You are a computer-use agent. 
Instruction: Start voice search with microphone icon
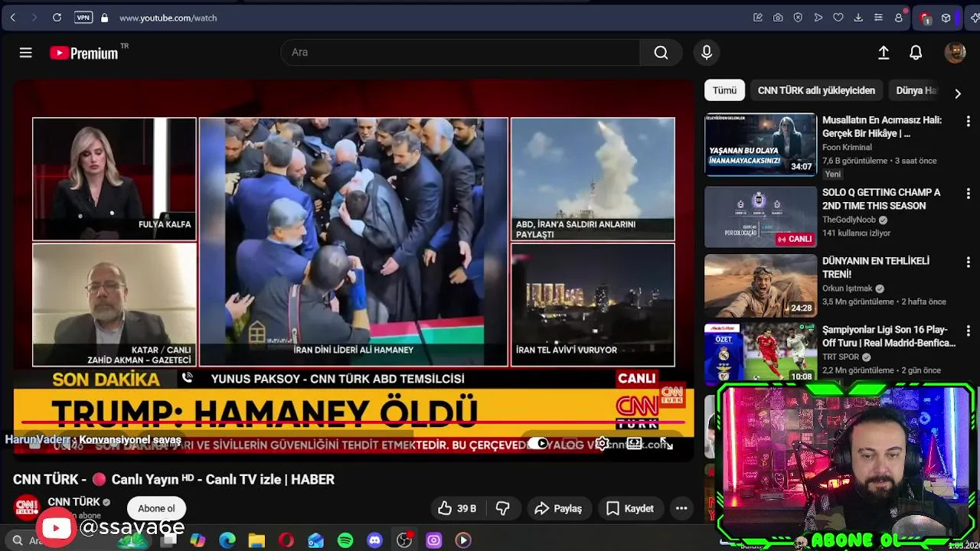point(707,52)
